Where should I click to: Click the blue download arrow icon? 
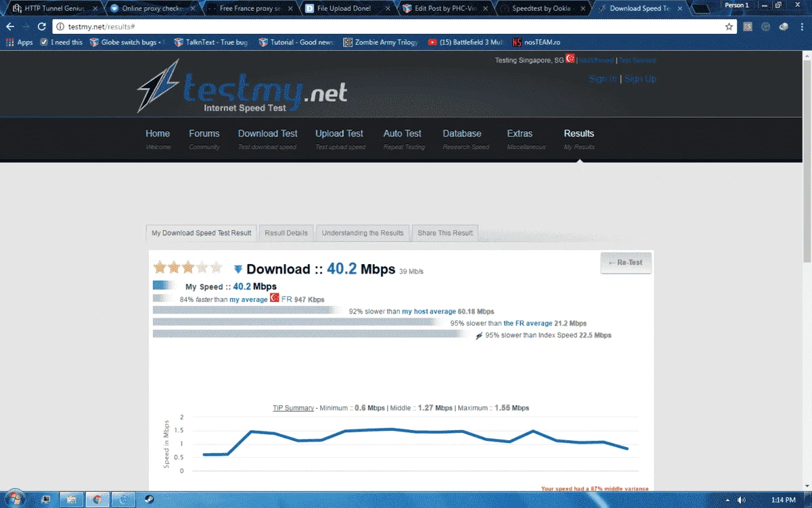[x=238, y=269]
